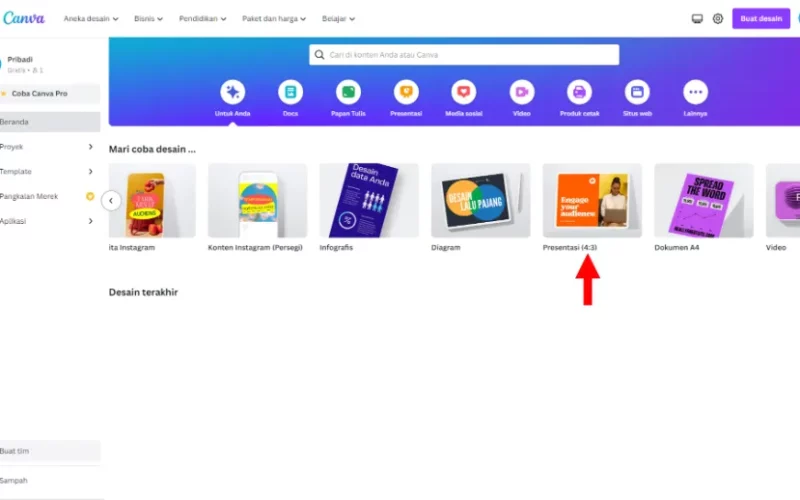The image size is (800, 500).
Task: Open the Konten Instagram (Persegi) thumbnail
Action: coord(257,201)
